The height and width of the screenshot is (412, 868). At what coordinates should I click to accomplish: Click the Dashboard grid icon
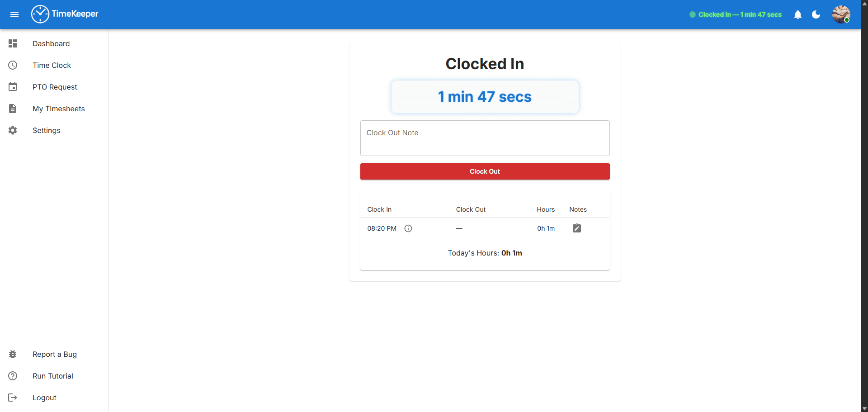click(x=13, y=43)
